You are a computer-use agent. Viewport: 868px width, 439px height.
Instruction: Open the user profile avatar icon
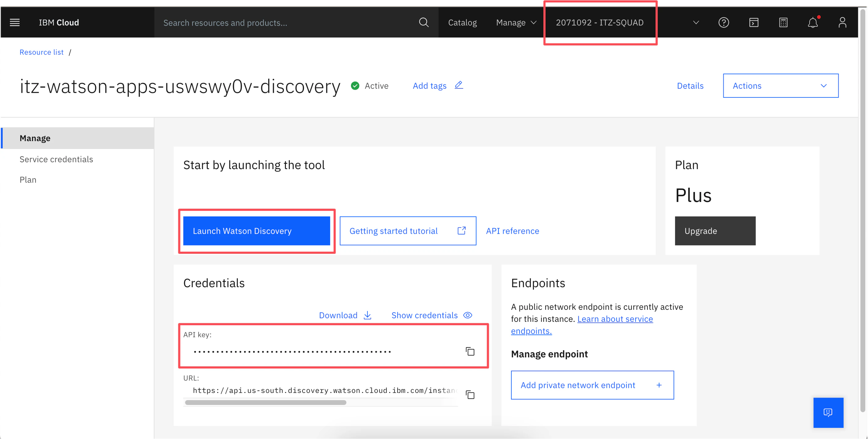(x=842, y=23)
